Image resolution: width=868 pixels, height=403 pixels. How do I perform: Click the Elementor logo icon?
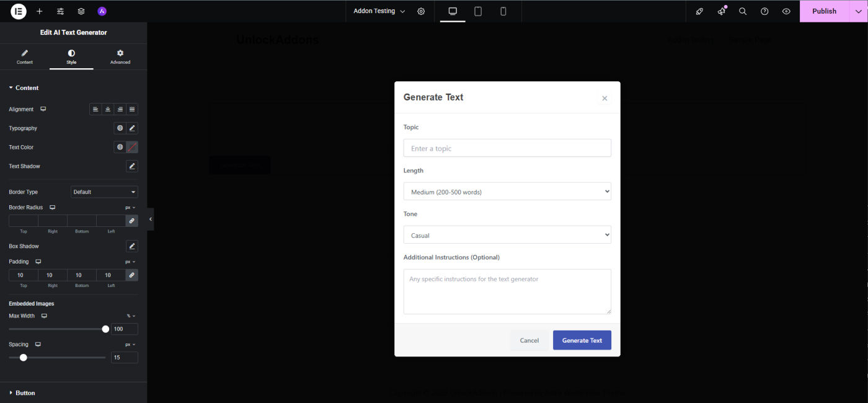[x=19, y=11]
